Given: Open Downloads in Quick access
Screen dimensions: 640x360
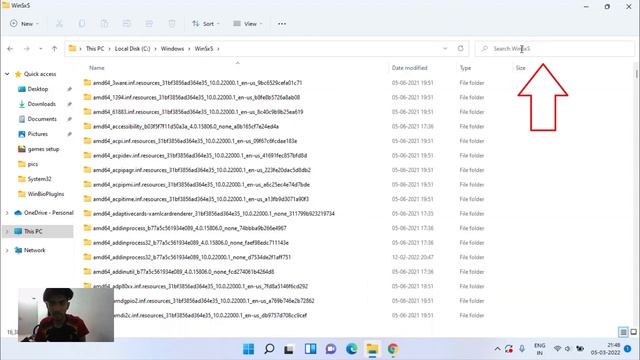Looking at the screenshot, I should pyautogui.click(x=41, y=104).
